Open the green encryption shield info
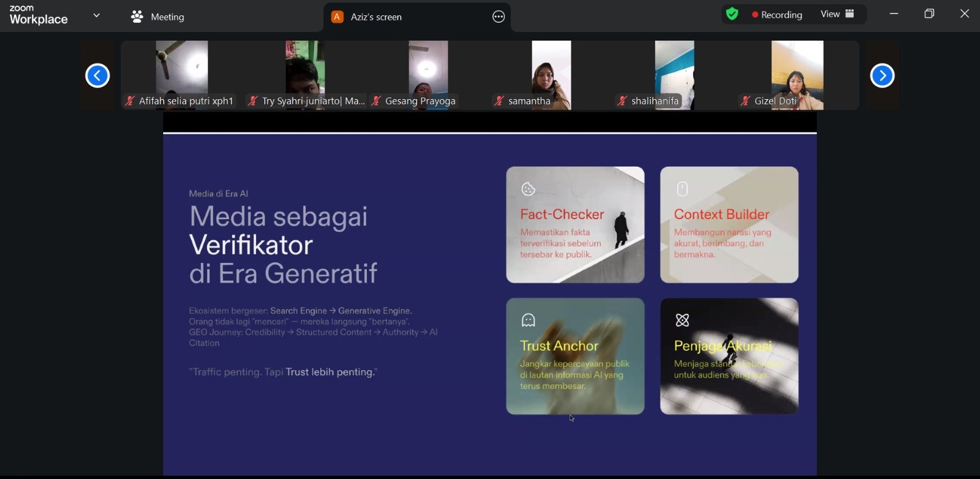980x479 pixels. tap(732, 14)
